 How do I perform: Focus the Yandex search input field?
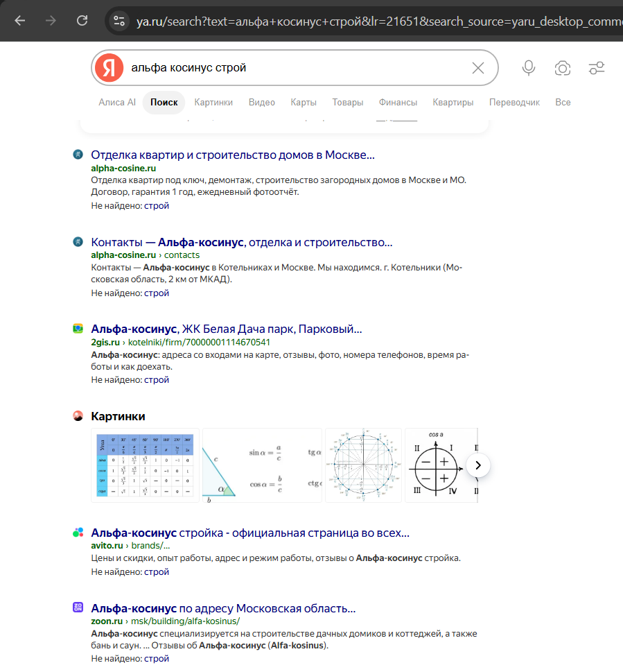click(x=295, y=68)
